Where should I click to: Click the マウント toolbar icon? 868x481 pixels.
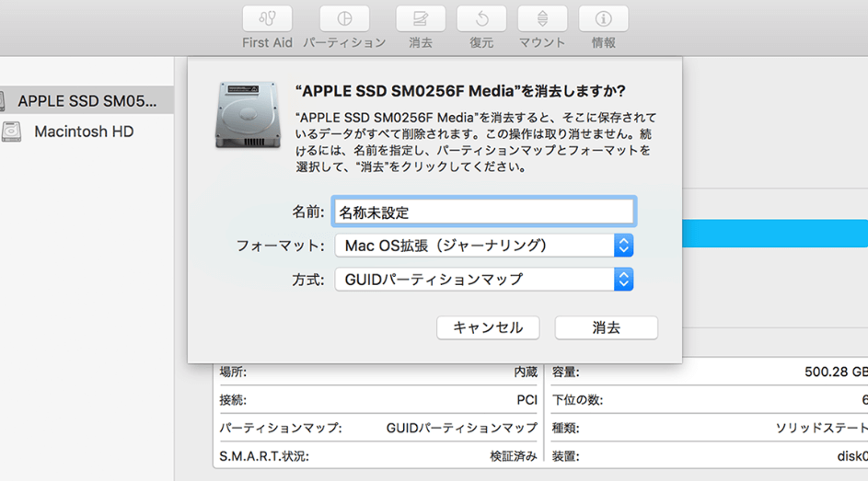[542, 18]
